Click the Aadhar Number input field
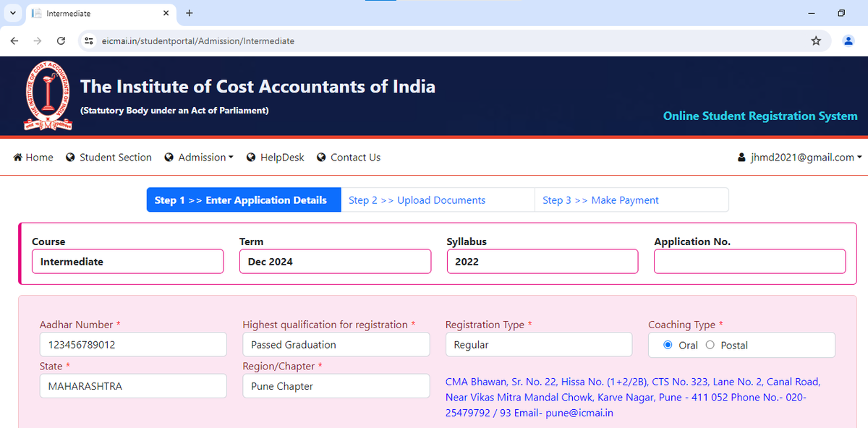 pos(133,345)
